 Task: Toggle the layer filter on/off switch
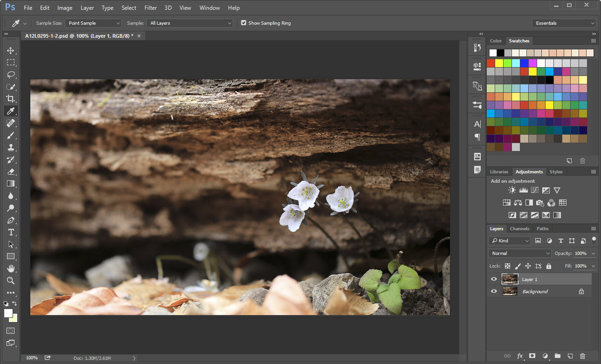(x=594, y=240)
